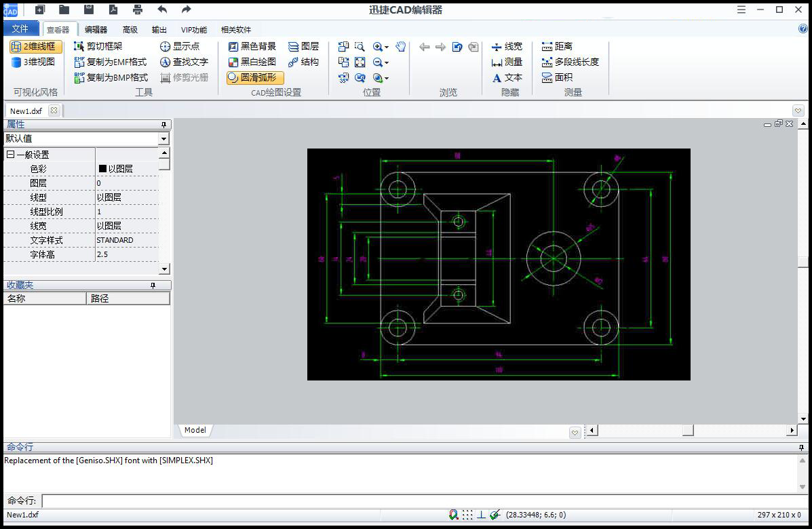Click the print icon in title bar
This screenshot has width=812, height=529.
(138, 9)
